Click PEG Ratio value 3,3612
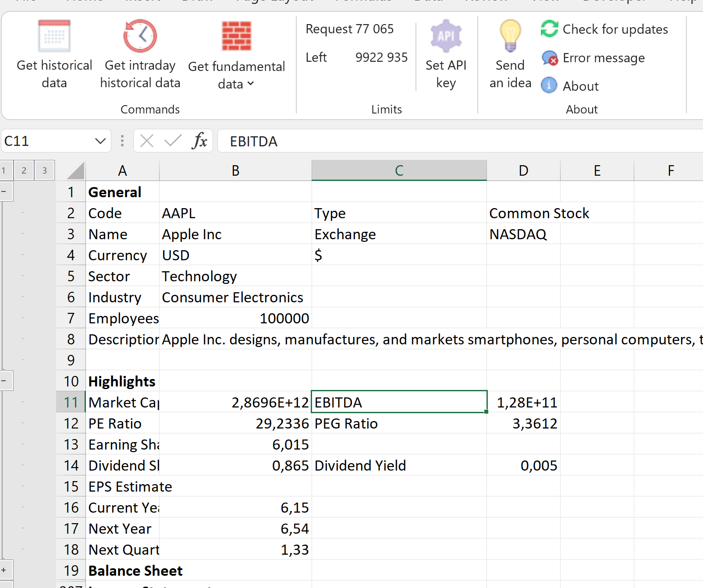The height and width of the screenshot is (588, 703). point(523,423)
